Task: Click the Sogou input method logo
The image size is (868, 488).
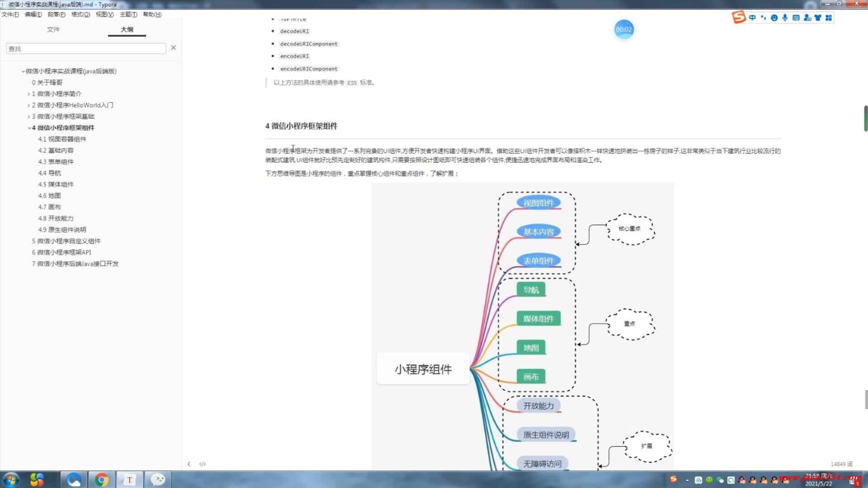Action: click(739, 17)
